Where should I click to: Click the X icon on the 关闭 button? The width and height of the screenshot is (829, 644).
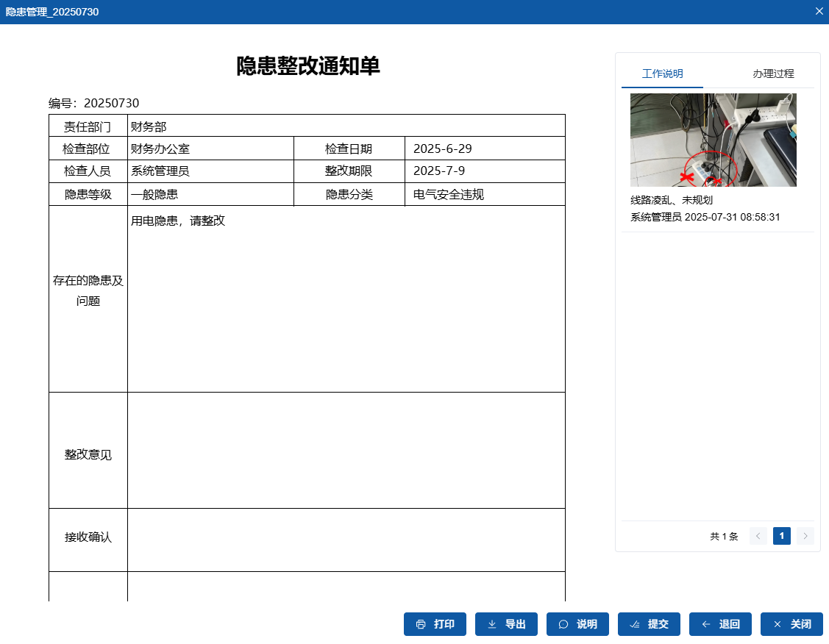point(778,624)
